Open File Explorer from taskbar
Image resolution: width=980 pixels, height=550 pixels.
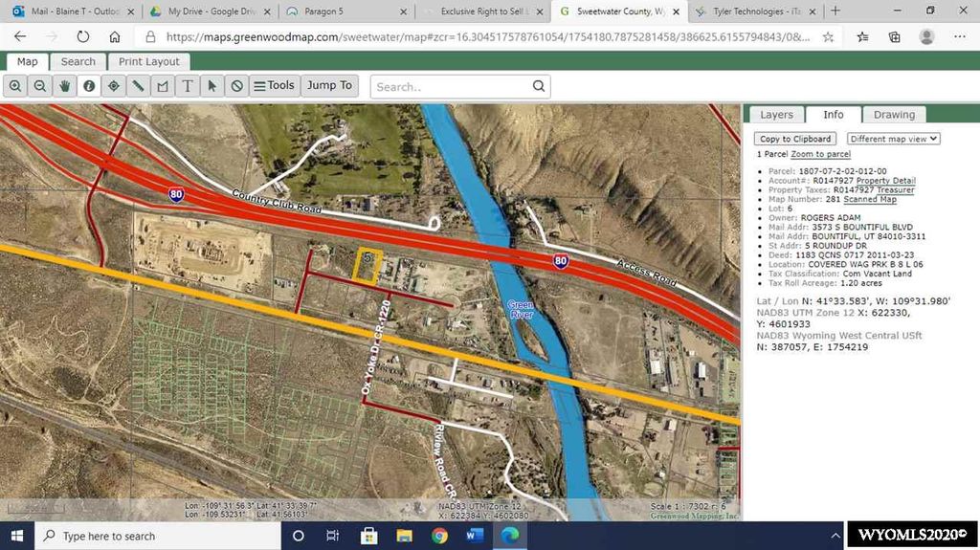click(404, 536)
